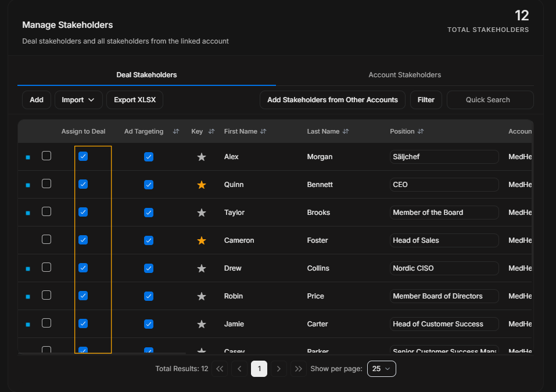
Task: Uncheck Assign to Deal for Drew Collins
Action: [x=83, y=268]
